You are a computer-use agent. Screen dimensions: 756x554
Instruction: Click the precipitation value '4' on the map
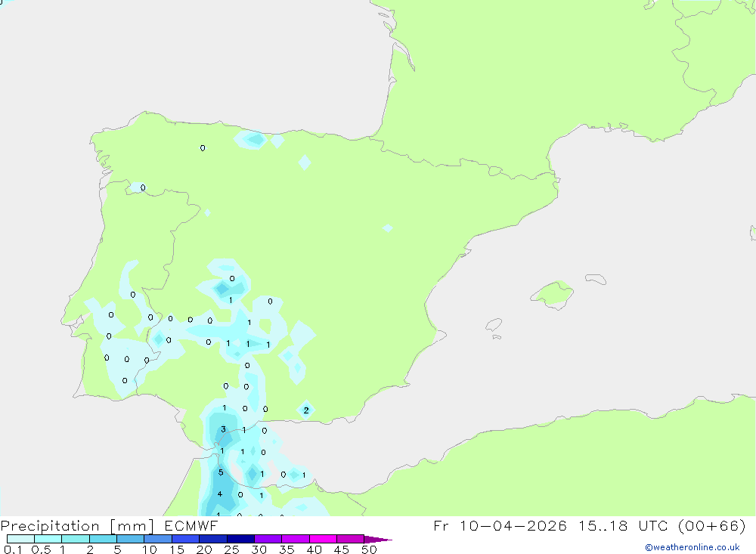(220, 494)
